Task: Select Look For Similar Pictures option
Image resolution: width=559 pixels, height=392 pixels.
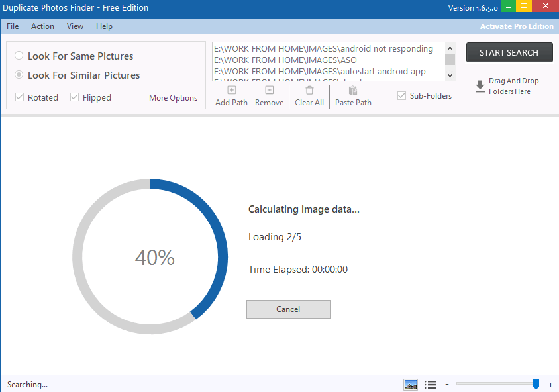Action: click(x=19, y=75)
